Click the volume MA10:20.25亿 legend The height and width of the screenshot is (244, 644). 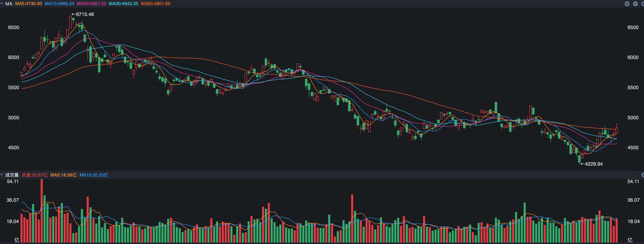(x=94, y=175)
